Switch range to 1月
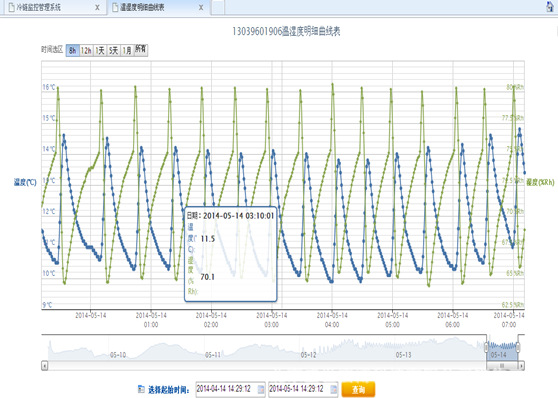 point(127,50)
